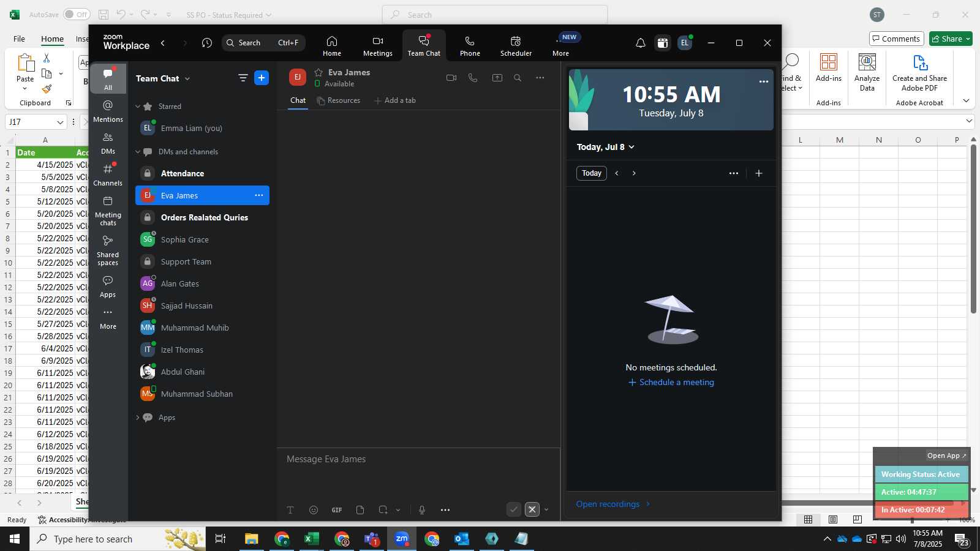Open more options in chat header

(x=540, y=78)
